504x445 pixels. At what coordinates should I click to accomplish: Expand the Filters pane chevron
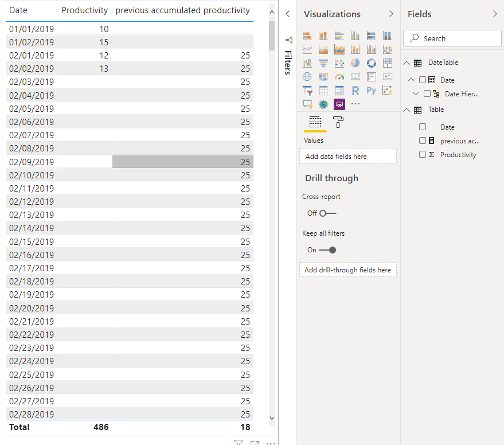(288, 14)
